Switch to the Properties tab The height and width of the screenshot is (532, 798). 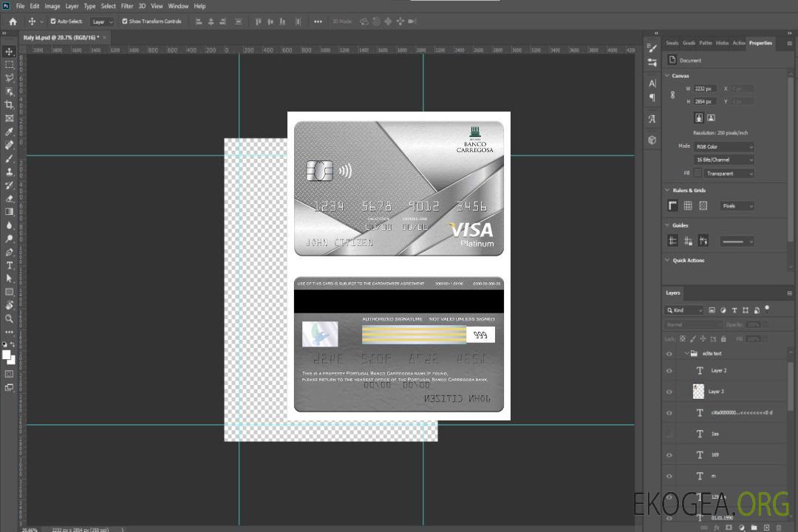pyautogui.click(x=760, y=44)
